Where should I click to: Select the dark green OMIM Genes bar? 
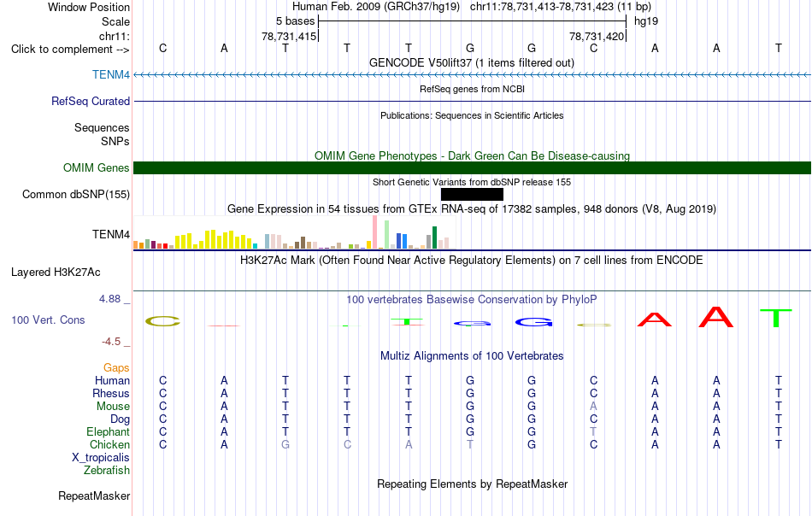(x=472, y=167)
